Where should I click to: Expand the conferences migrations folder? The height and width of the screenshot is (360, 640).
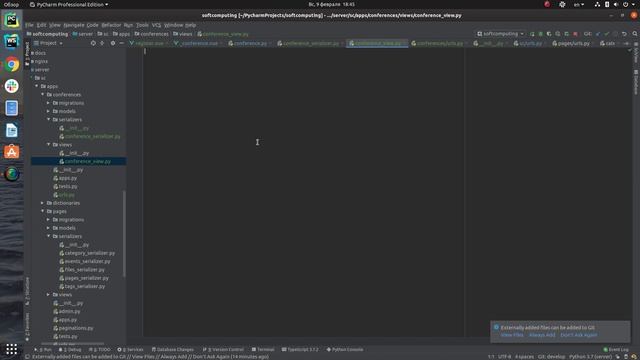click(49, 103)
